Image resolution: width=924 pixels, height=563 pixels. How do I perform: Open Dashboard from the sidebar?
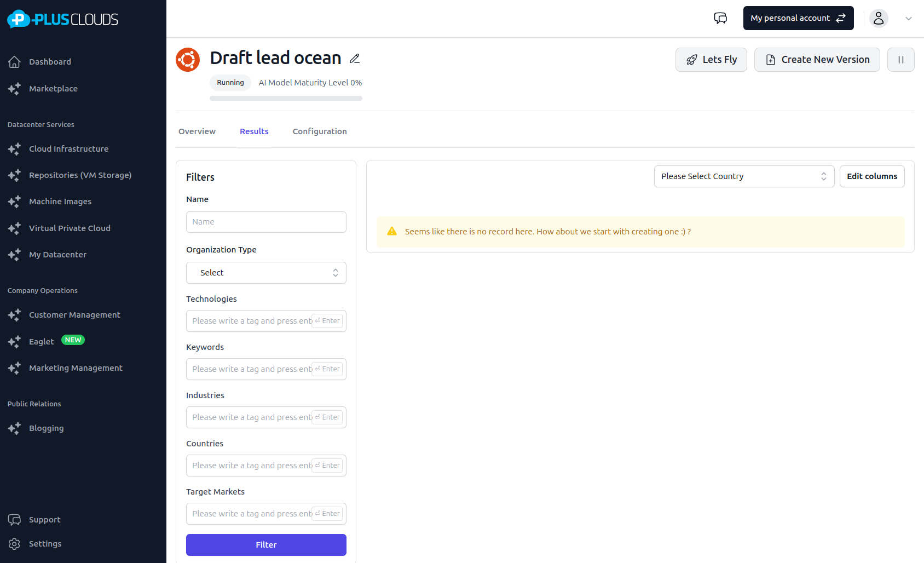coord(50,62)
